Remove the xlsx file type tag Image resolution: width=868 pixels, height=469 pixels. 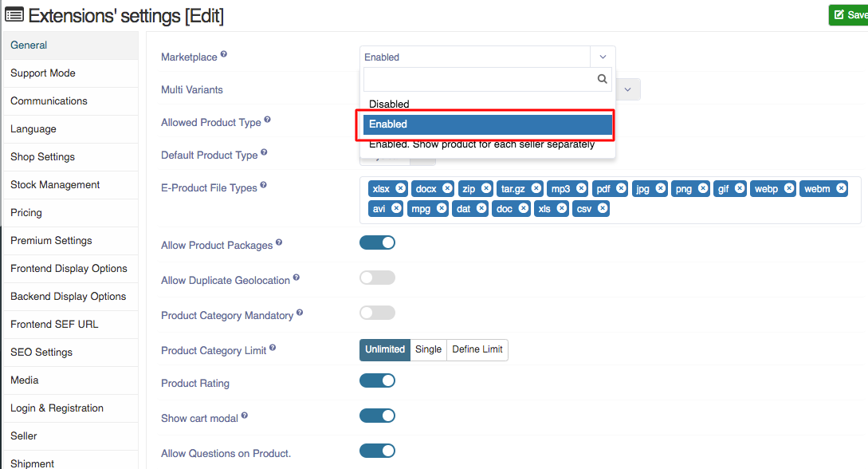click(x=401, y=188)
